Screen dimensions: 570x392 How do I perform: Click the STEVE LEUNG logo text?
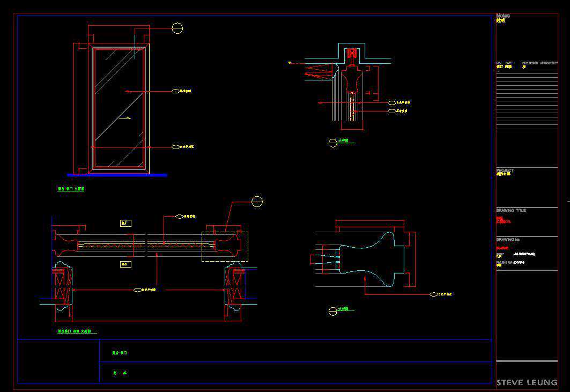527,382
